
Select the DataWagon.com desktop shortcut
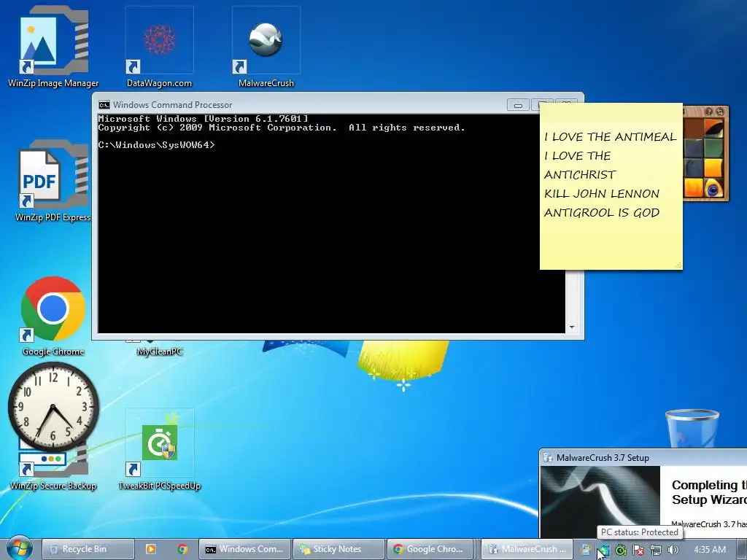(159, 47)
